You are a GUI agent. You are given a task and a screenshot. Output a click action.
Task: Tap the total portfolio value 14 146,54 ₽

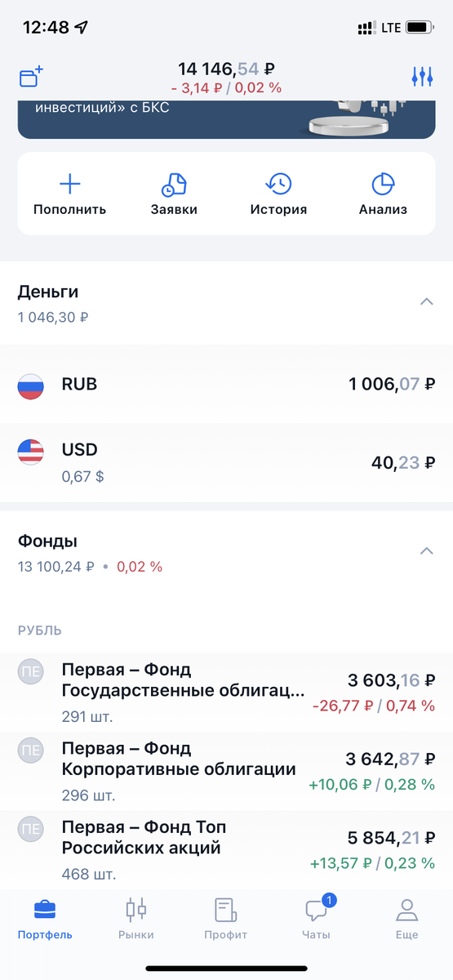[226, 70]
